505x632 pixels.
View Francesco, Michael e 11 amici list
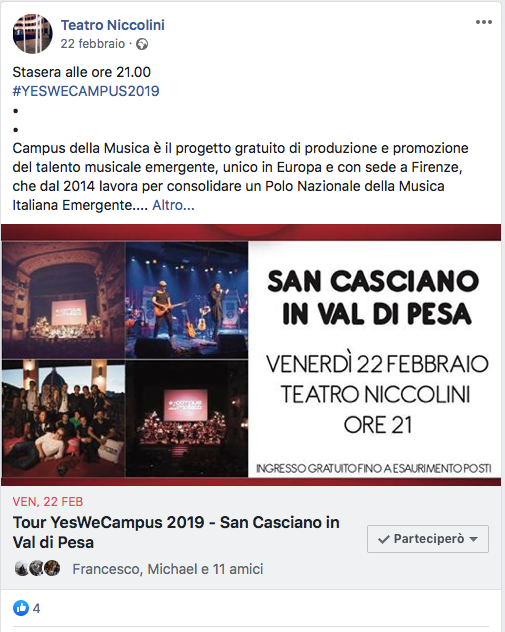pos(168,569)
